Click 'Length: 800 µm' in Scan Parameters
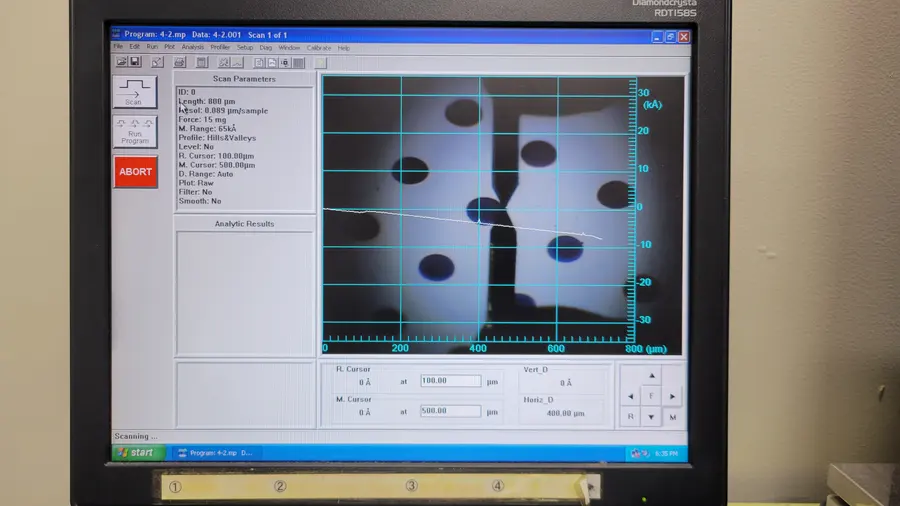900x506 pixels. click(x=207, y=101)
